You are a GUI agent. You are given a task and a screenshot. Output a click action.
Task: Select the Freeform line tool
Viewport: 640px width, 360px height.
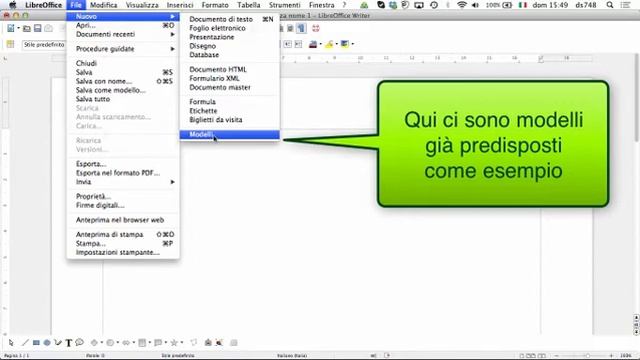pyautogui.click(x=58, y=343)
